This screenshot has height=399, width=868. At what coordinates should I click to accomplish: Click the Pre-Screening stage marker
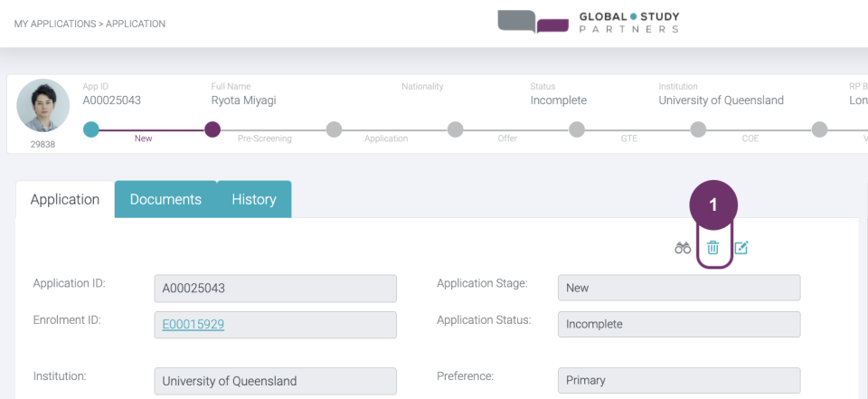pos(212,129)
